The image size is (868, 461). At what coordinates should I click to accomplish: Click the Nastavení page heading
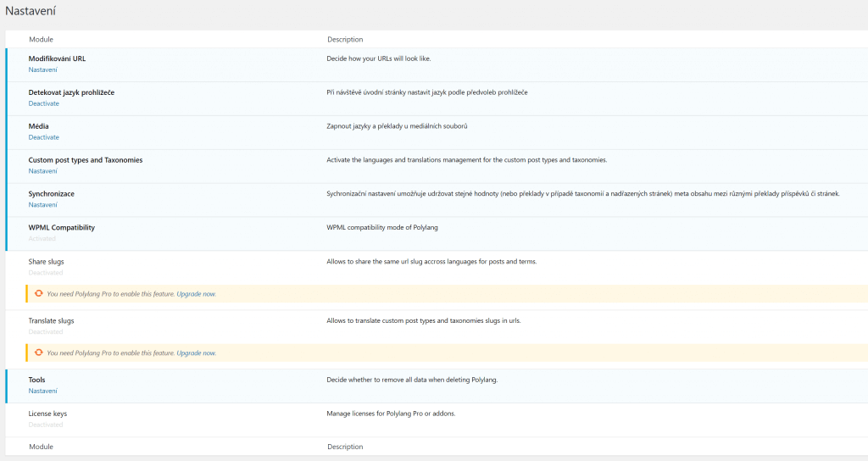pyautogui.click(x=31, y=10)
